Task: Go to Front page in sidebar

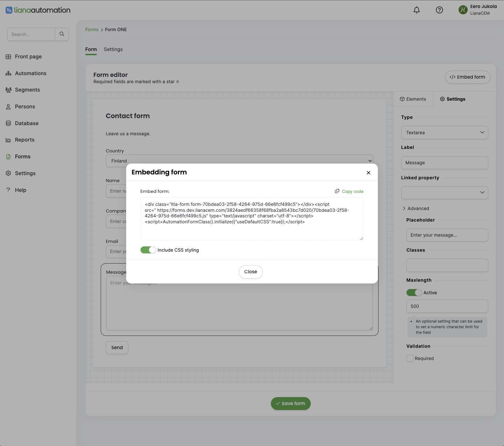Action: pos(28,57)
